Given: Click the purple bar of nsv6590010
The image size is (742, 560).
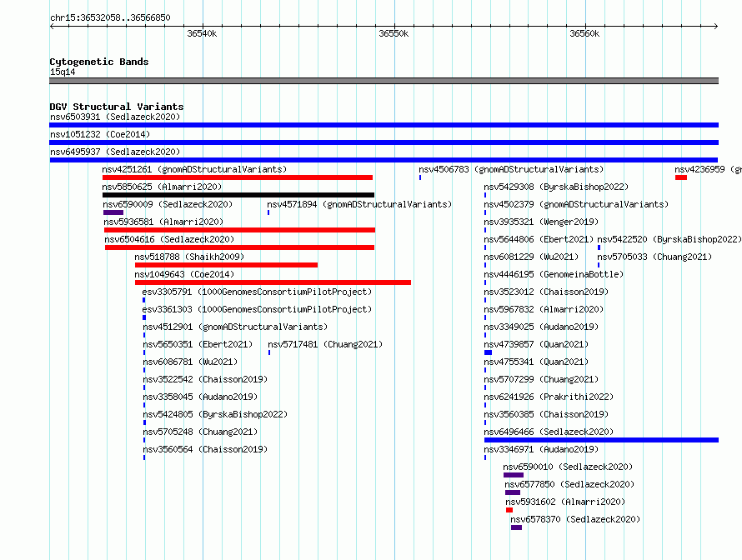Looking at the screenshot, I should point(514,475).
